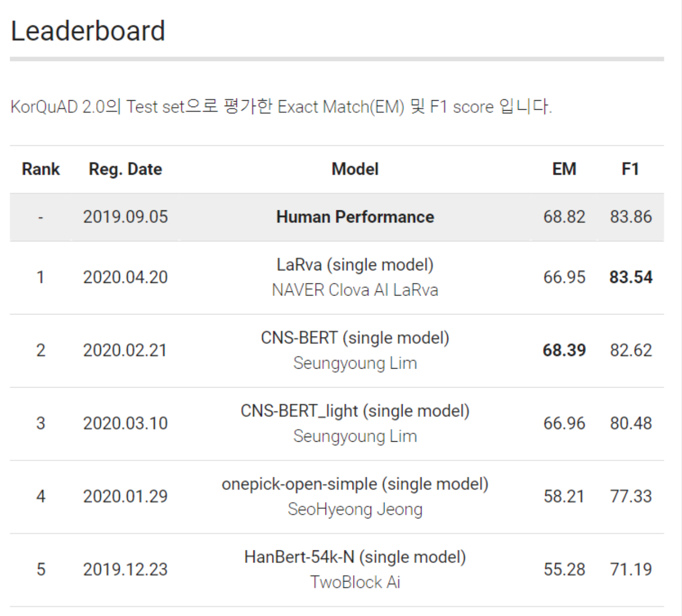Click the EM column header

[564, 169]
